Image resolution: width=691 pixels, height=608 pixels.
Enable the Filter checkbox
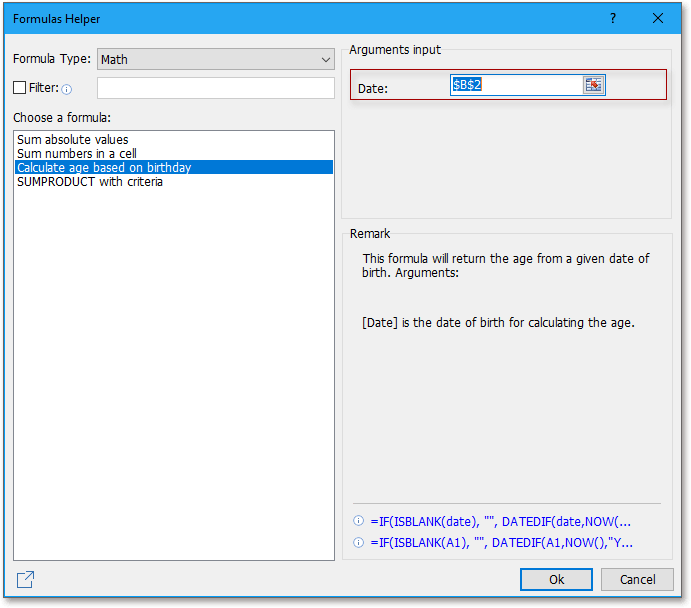pyautogui.click(x=20, y=88)
